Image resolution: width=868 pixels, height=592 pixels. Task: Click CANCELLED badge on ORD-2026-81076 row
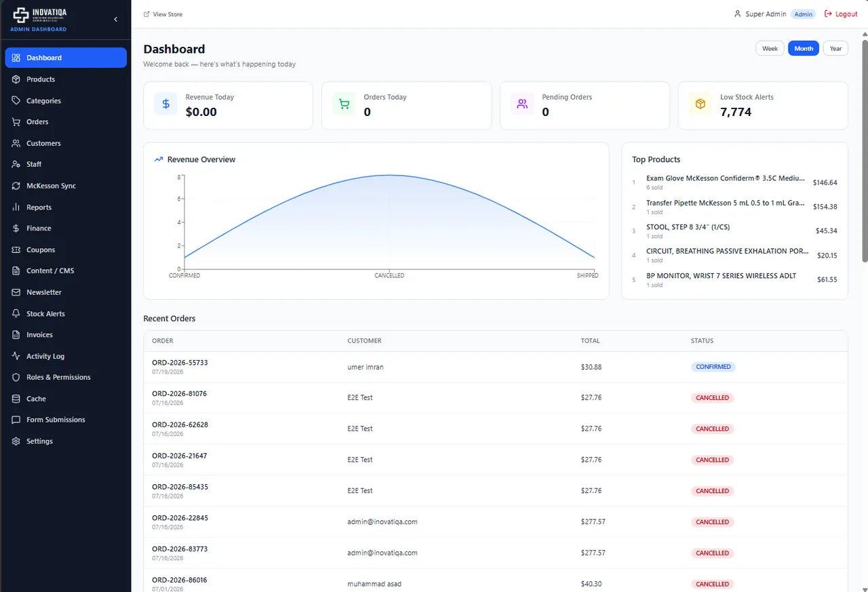click(x=713, y=398)
